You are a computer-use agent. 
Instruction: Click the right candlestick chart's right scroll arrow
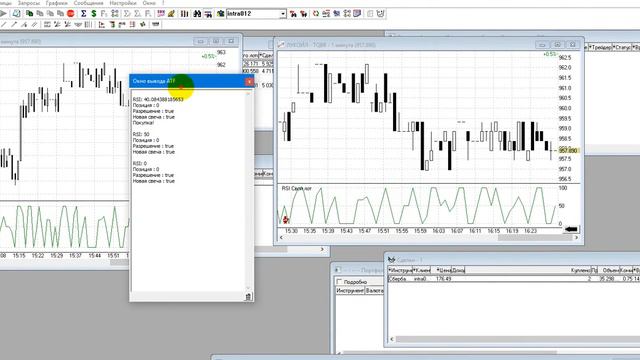pyautogui.click(x=576, y=237)
